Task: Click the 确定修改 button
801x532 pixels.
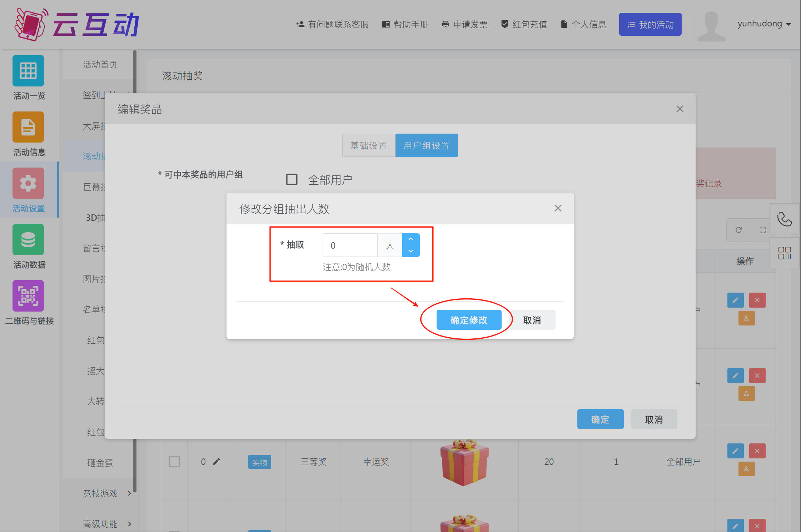Action: coord(469,320)
